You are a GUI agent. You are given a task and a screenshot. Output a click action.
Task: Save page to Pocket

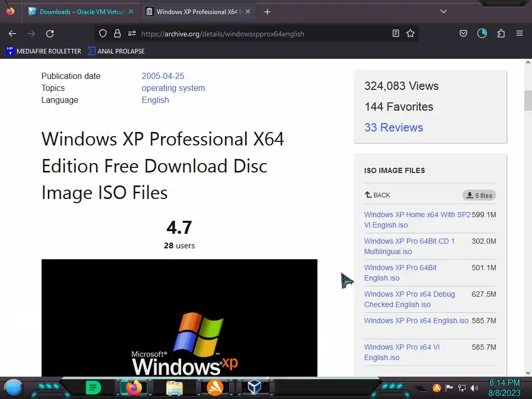click(x=463, y=33)
